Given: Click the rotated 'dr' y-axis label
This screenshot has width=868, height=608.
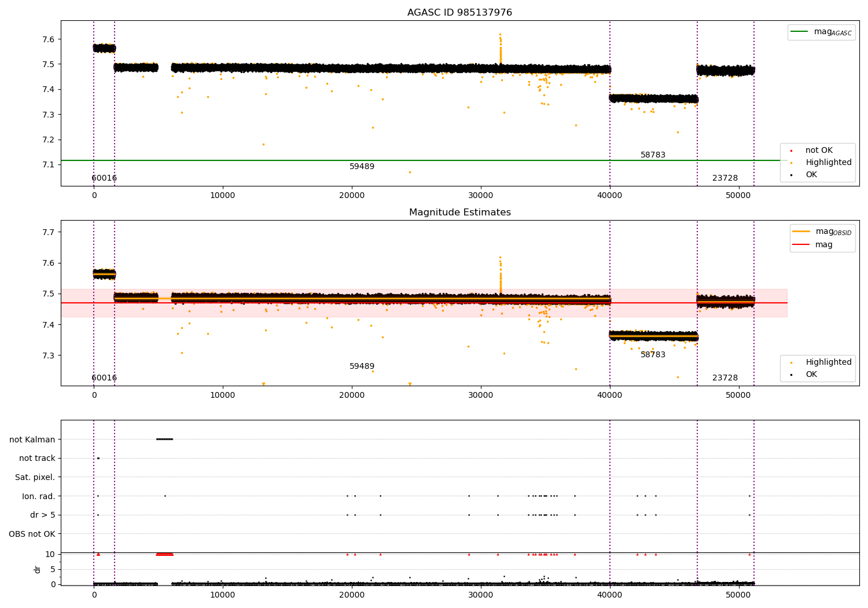Looking at the screenshot, I should [38, 569].
